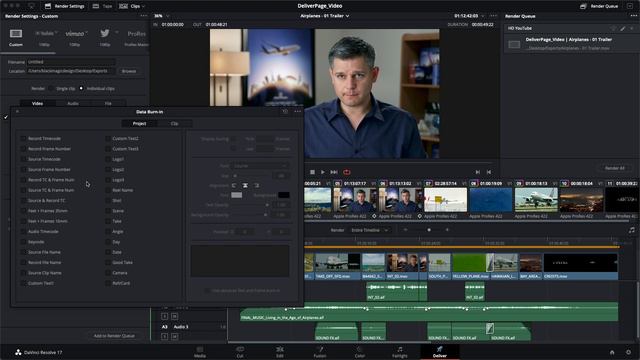The height and width of the screenshot is (360, 640).
Task: Select Individual clips render radio
Action: pyautogui.click(x=81, y=89)
